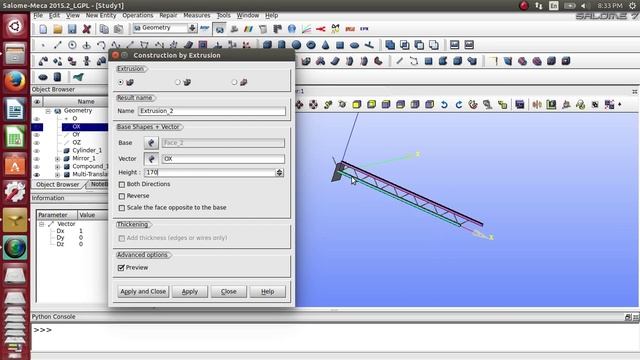The height and width of the screenshot is (360, 640).
Task: Click the New document toolbar icon
Action: 43,29
